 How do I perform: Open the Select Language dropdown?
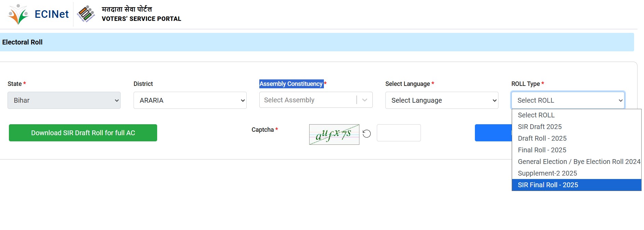(441, 100)
